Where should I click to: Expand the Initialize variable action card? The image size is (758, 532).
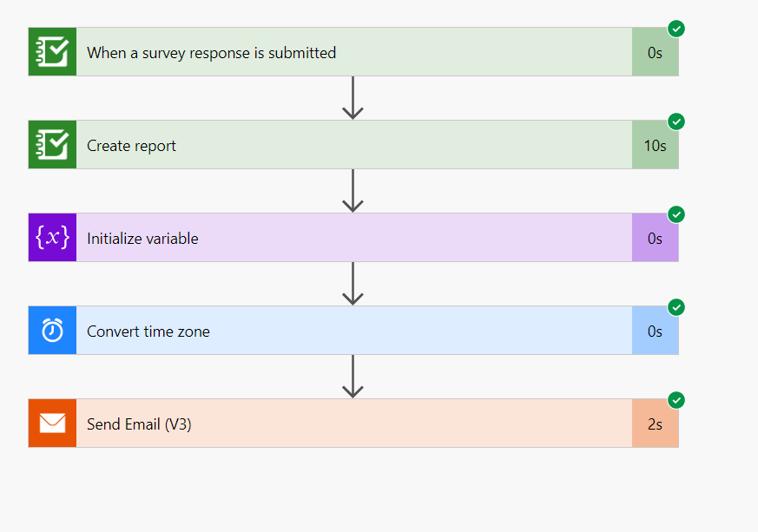(x=347, y=238)
